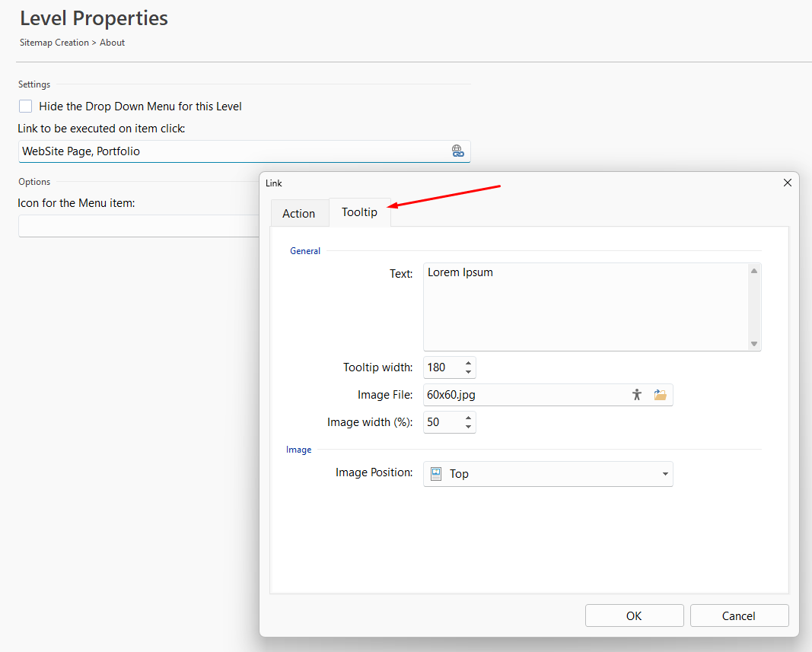Click the Image File field showing 60x60.jpg
The image size is (812, 652).
point(524,395)
